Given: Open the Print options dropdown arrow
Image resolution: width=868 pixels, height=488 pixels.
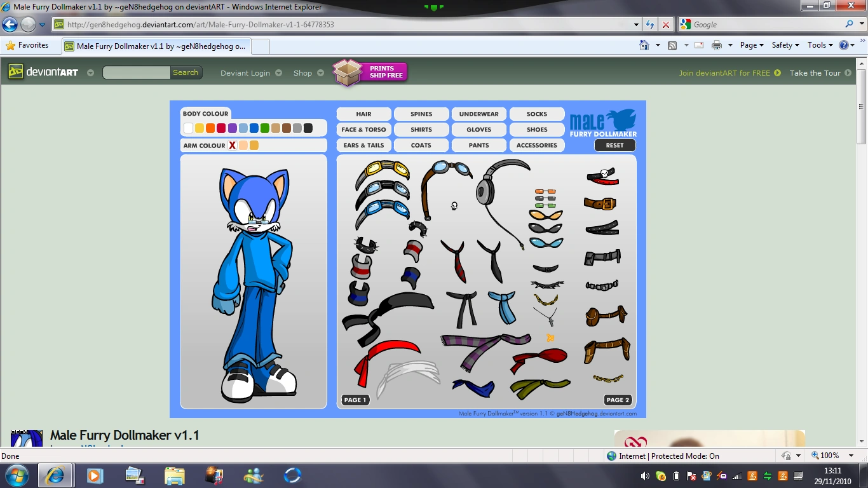Looking at the screenshot, I should pyautogui.click(x=730, y=45).
